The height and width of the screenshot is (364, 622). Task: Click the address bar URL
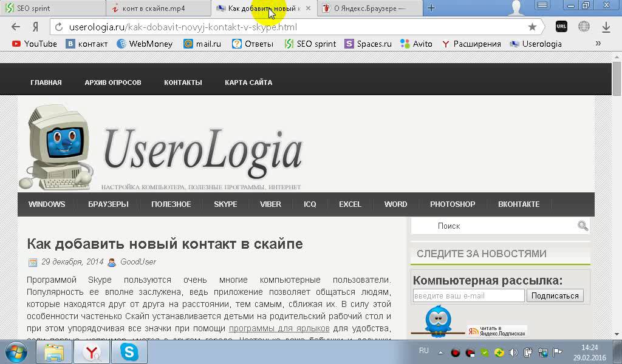click(x=182, y=27)
